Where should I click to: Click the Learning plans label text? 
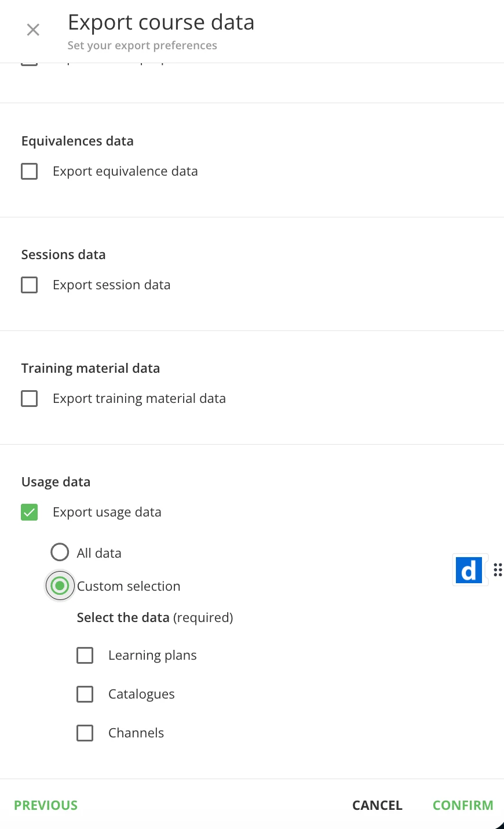tap(152, 656)
